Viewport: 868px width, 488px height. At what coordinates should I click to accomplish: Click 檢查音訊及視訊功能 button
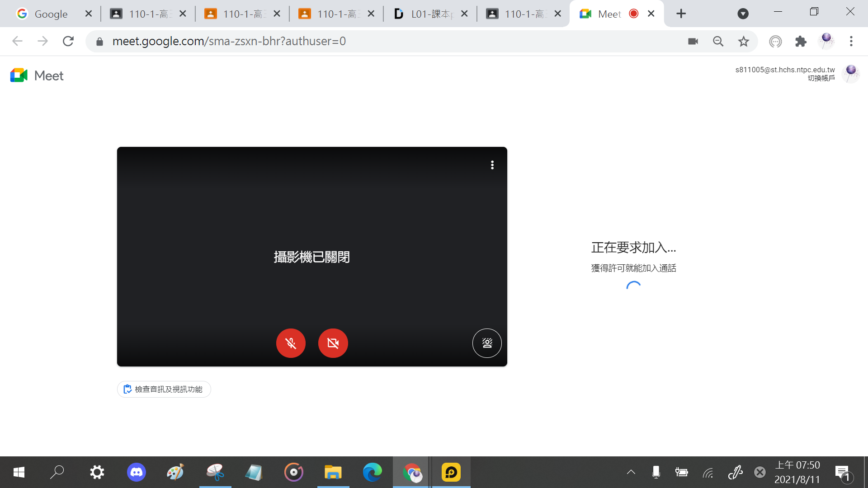[x=164, y=389]
